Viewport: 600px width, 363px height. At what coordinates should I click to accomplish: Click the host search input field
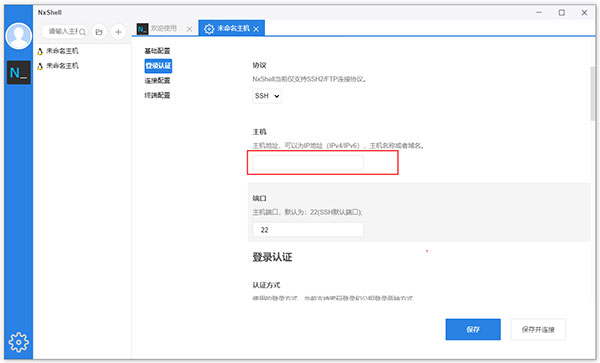point(63,31)
